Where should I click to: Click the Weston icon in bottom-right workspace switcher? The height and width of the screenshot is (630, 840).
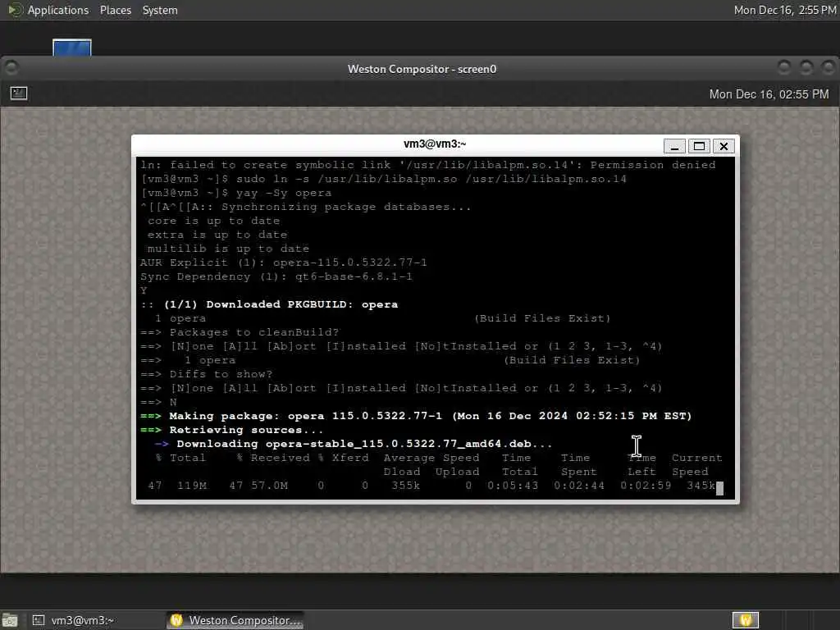(x=746, y=620)
